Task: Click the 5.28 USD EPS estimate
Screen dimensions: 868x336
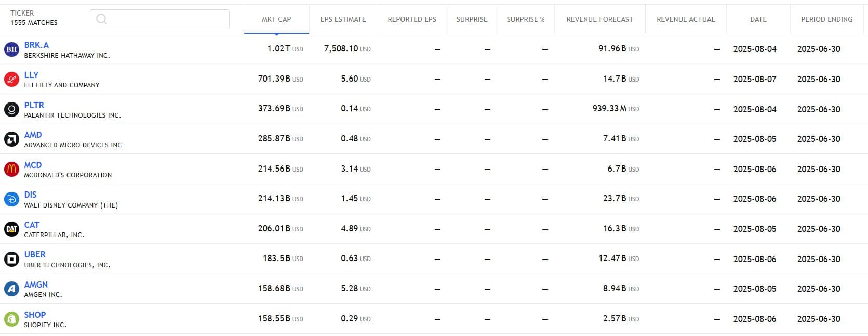Action: 356,288
